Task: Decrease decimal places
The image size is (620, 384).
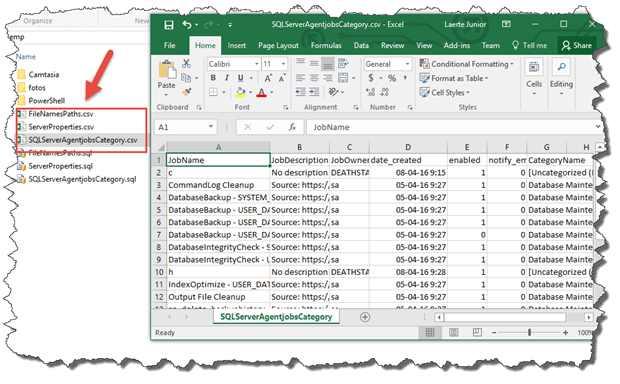Action: pos(384,92)
